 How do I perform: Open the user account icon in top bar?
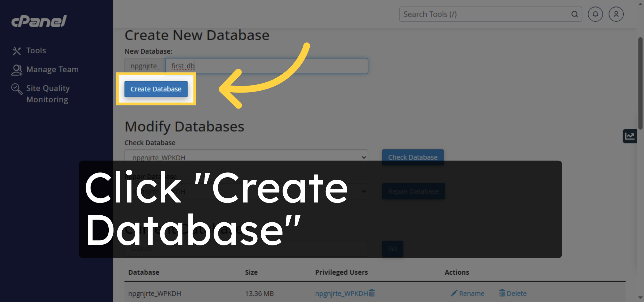coord(616,14)
